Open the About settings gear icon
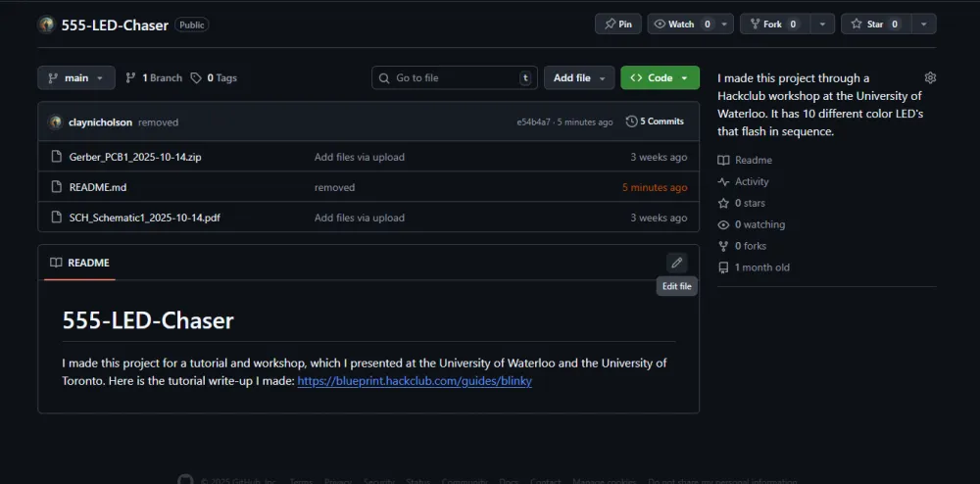Viewport: 980px width, 484px height. [930, 78]
